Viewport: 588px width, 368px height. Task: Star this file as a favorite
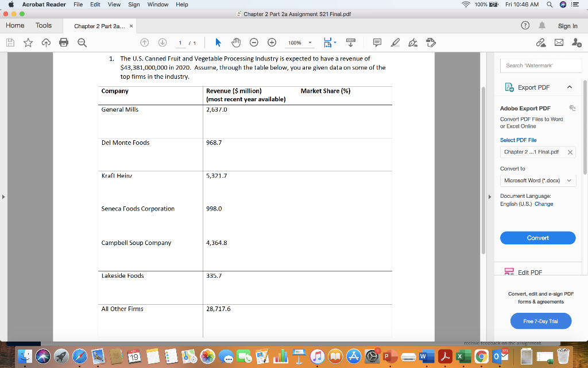28,42
